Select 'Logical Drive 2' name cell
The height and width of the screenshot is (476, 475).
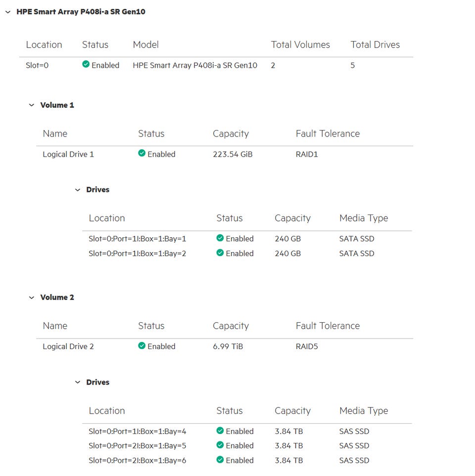pyautogui.click(x=68, y=346)
